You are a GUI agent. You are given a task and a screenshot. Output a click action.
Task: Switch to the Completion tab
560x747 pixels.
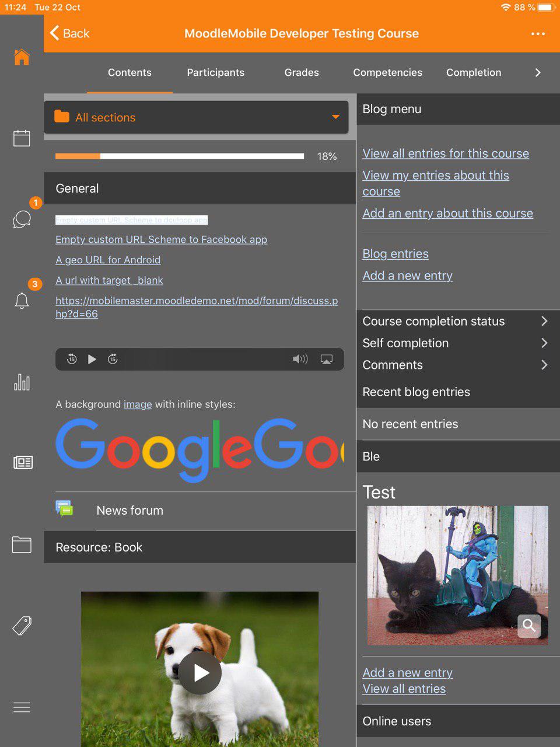pyautogui.click(x=474, y=72)
